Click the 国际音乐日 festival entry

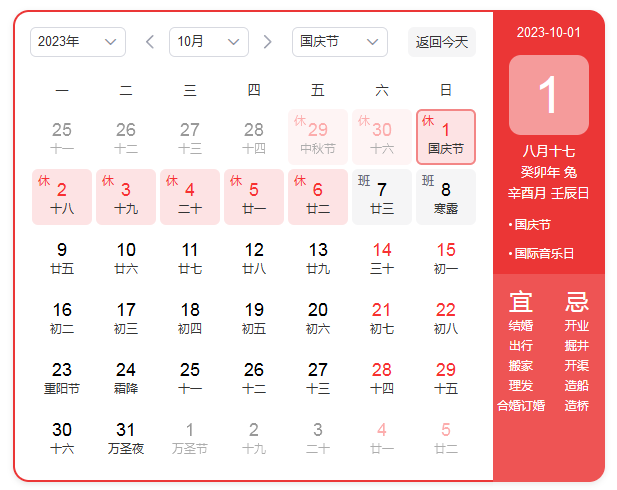pyautogui.click(x=544, y=253)
